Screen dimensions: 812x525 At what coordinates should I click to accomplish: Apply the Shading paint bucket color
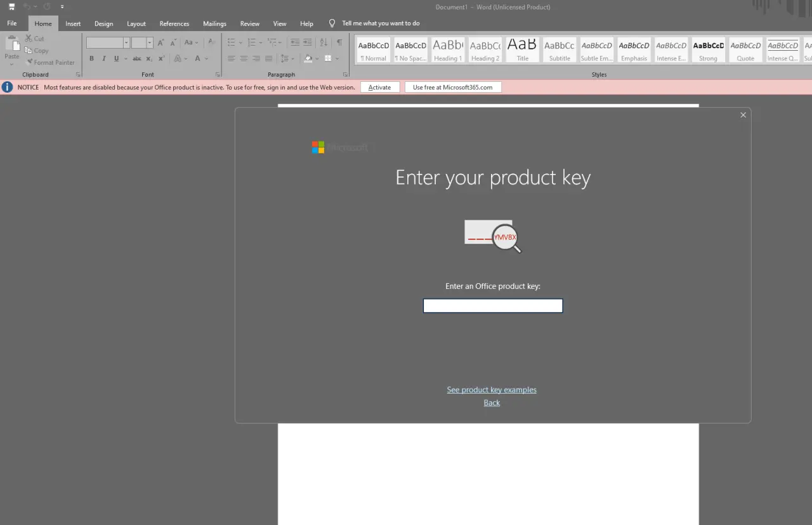point(308,58)
